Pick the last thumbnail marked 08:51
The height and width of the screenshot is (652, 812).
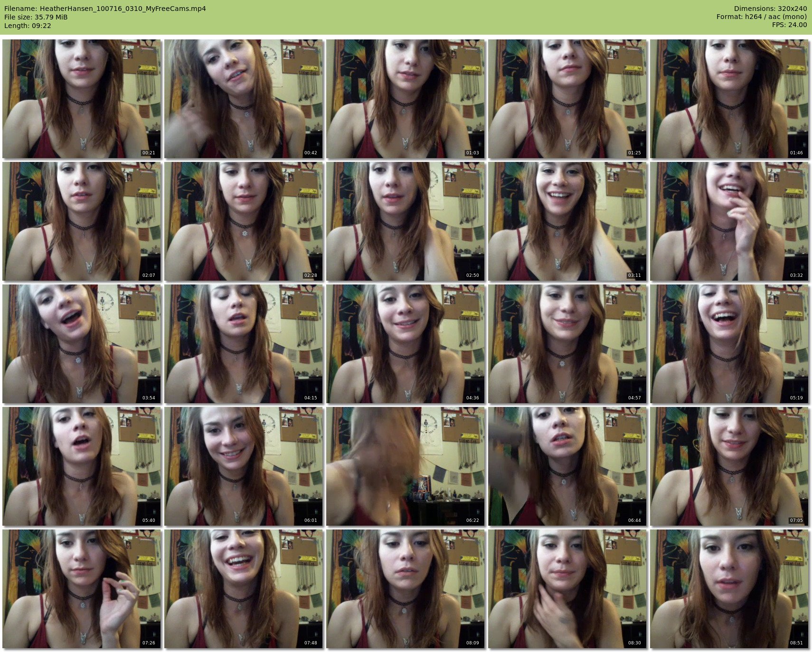(729, 589)
